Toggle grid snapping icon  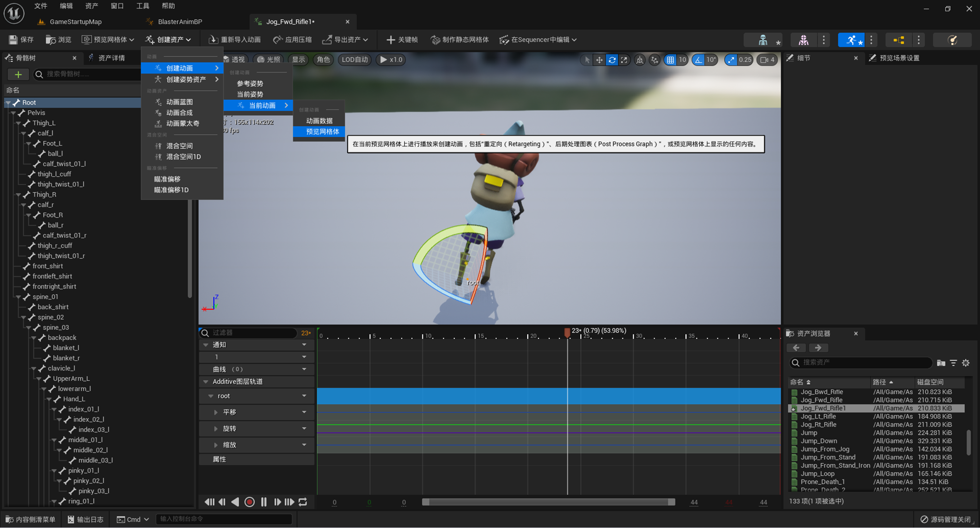coord(670,60)
